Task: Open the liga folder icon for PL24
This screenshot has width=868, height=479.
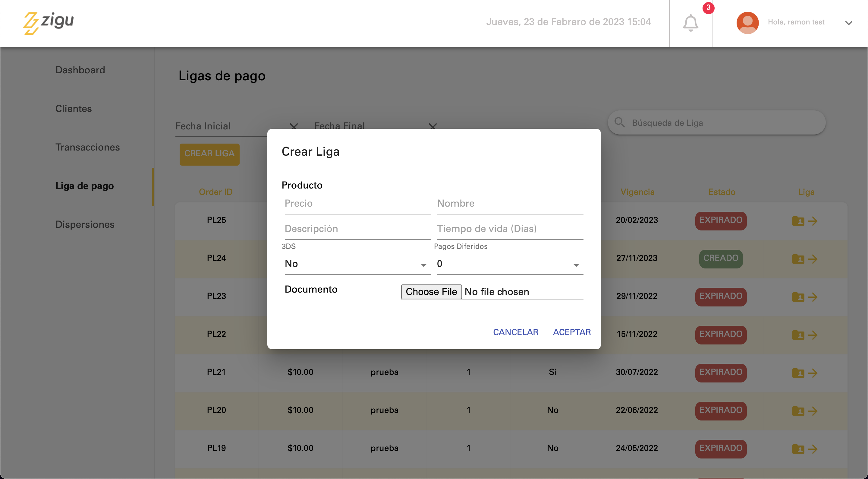Action: point(798,259)
